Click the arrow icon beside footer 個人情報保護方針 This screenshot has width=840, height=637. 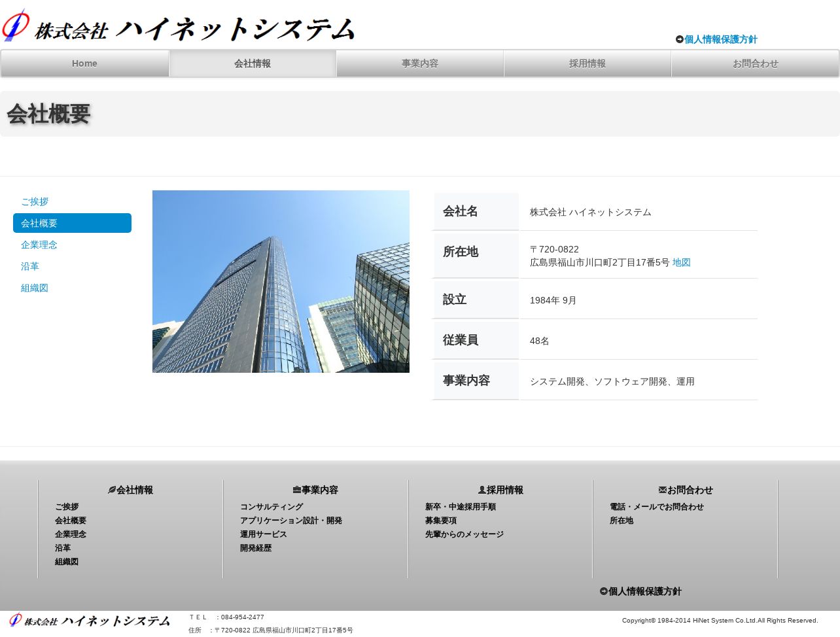click(604, 591)
